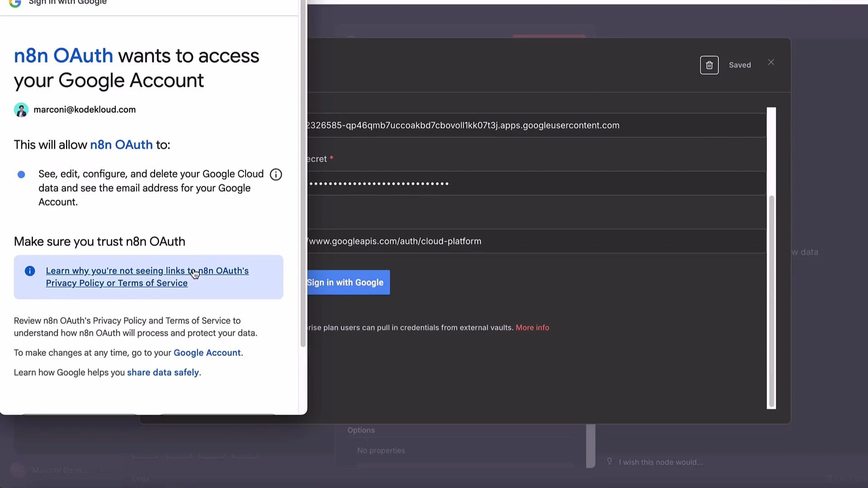
Task: Open the share data safely link
Action: pos(163,373)
